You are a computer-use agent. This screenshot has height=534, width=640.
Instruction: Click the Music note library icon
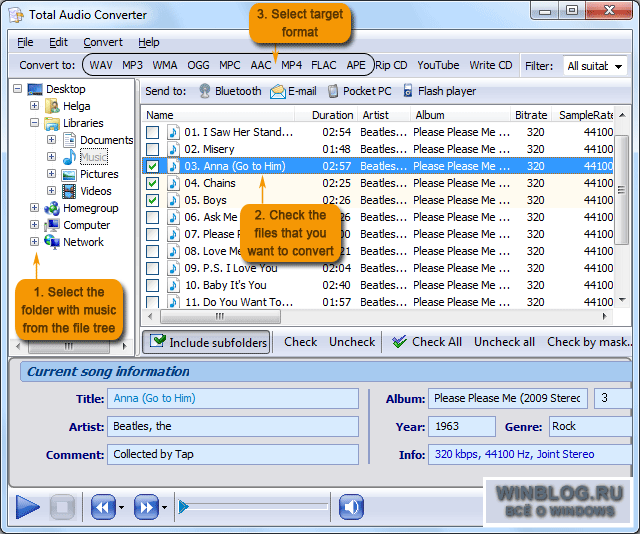coord(69,157)
